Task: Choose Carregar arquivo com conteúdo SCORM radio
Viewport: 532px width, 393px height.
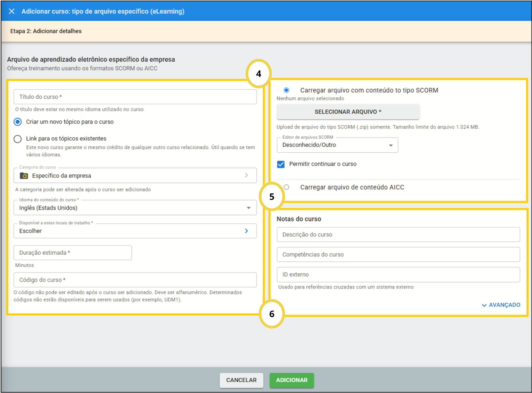Action: click(x=286, y=90)
